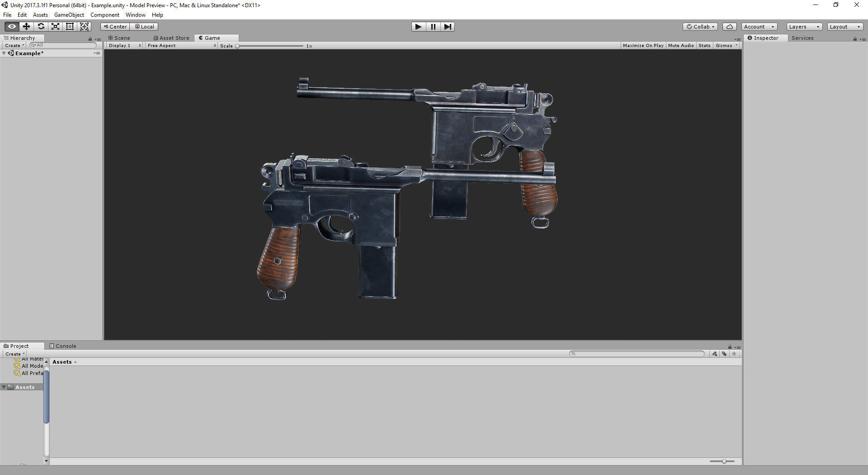Image resolution: width=868 pixels, height=475 pixels.
Task: Open the Window menu
Action: click(x=136, y=15)
